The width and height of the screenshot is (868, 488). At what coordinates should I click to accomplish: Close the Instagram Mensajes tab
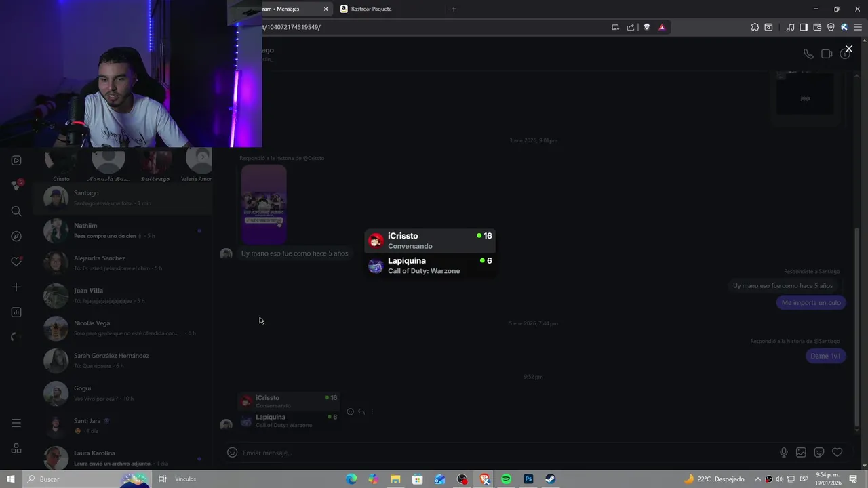(x=325, y=9)
